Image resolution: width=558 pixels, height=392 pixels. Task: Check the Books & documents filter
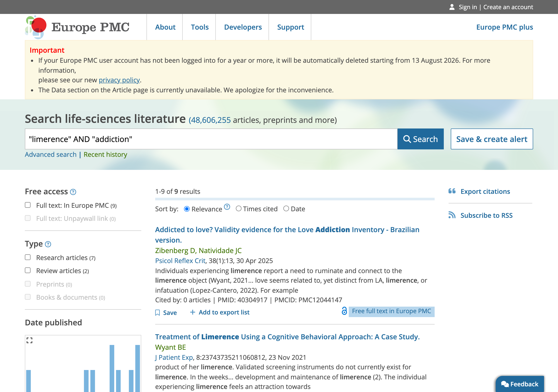click(x=28, y=297)
